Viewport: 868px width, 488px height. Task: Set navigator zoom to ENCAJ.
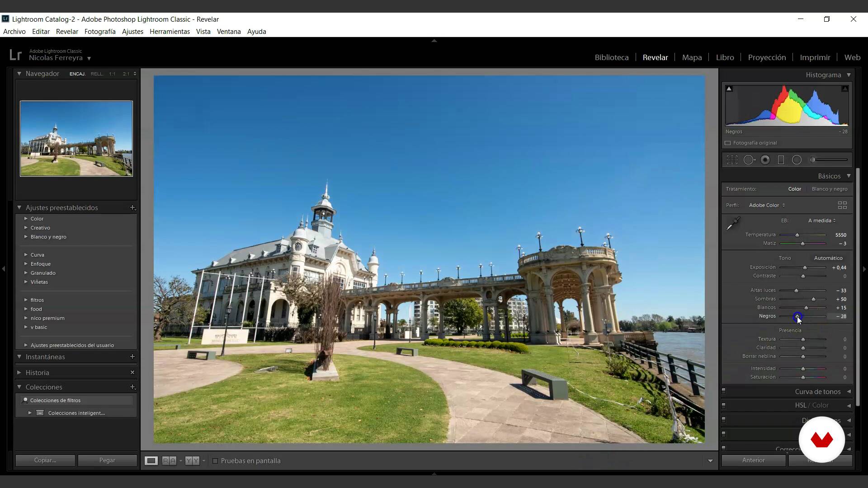coord(77,74)
